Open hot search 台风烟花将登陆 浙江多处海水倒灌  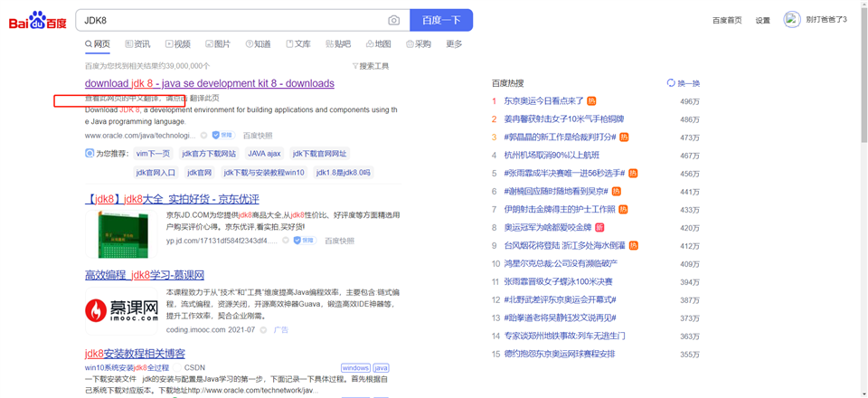point(565,245)
